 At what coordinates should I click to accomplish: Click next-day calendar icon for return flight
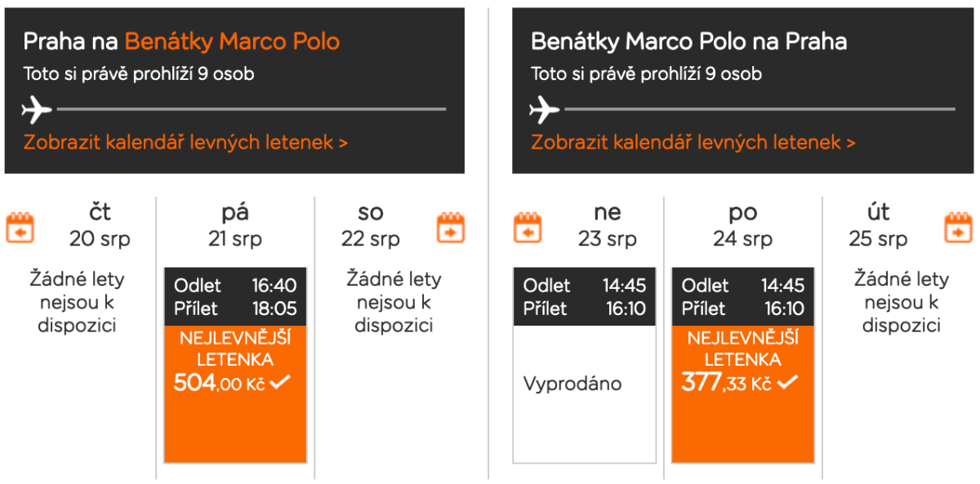[959, 228]
